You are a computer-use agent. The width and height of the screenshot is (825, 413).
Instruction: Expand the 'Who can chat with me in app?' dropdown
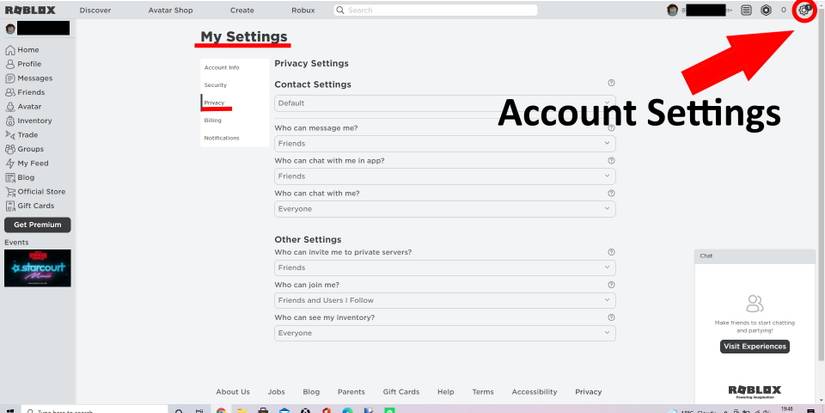point(444,176)
